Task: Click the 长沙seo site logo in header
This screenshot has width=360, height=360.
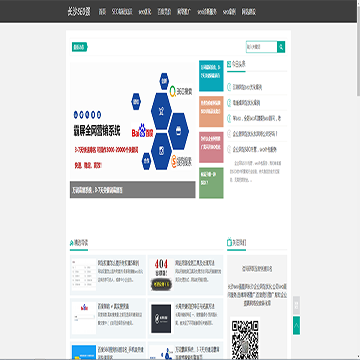Action: coord(79,12)
